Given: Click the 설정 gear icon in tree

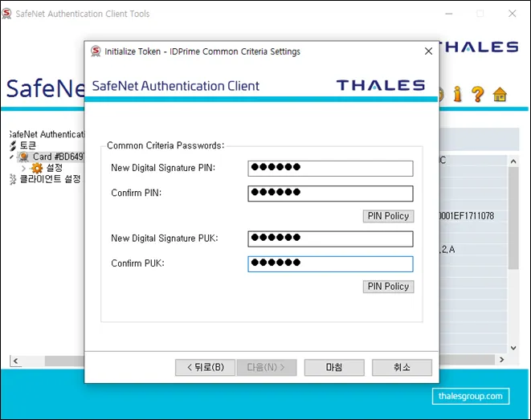Looking at the screenshot, I should pos(37,168).
